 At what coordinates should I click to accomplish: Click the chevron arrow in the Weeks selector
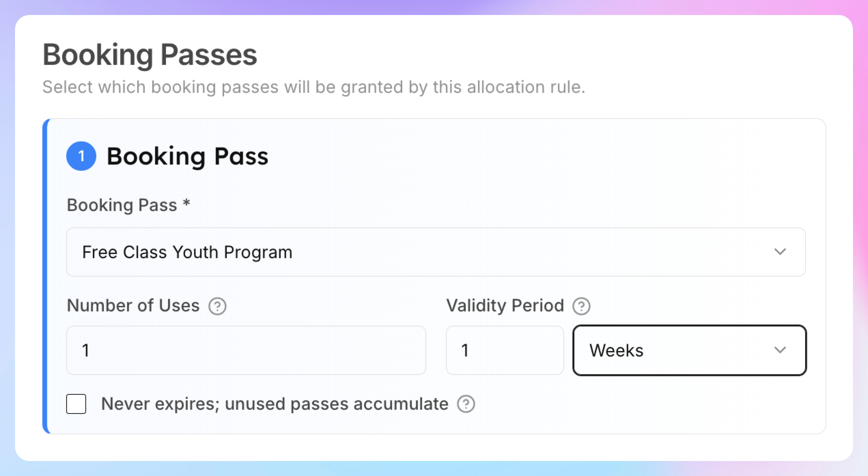click(x=780, y=350)
